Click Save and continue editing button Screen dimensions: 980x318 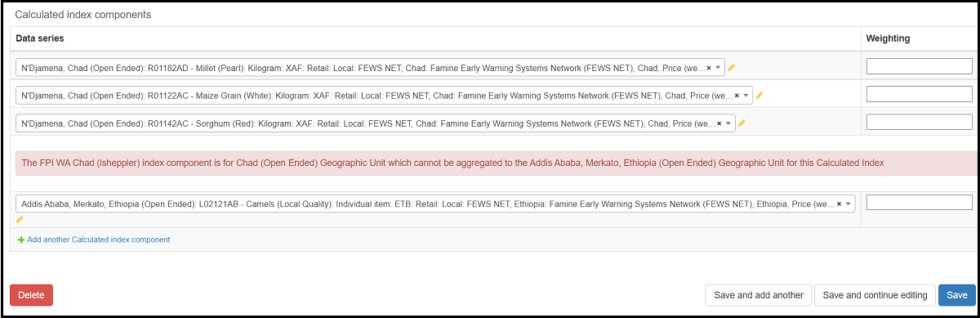click(x=875, y=295)
